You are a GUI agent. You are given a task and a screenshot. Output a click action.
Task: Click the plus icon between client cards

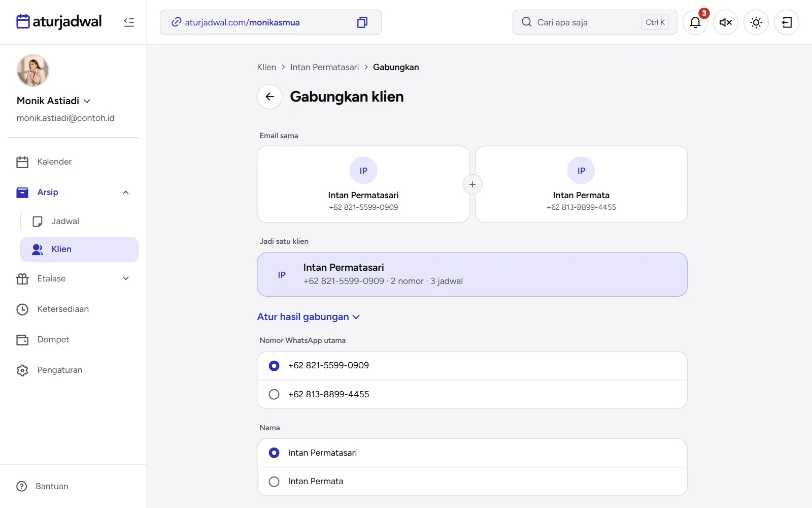[x=472, y=184]
